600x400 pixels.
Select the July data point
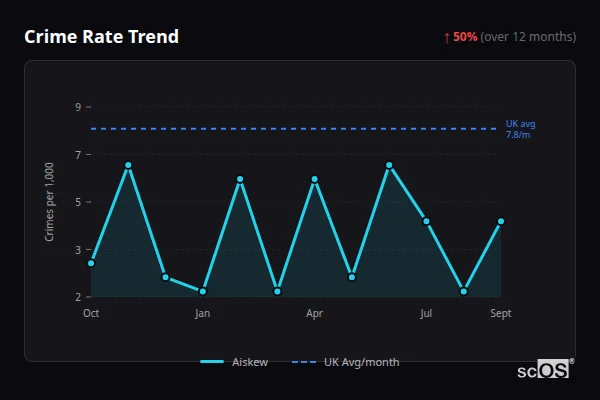426,221
